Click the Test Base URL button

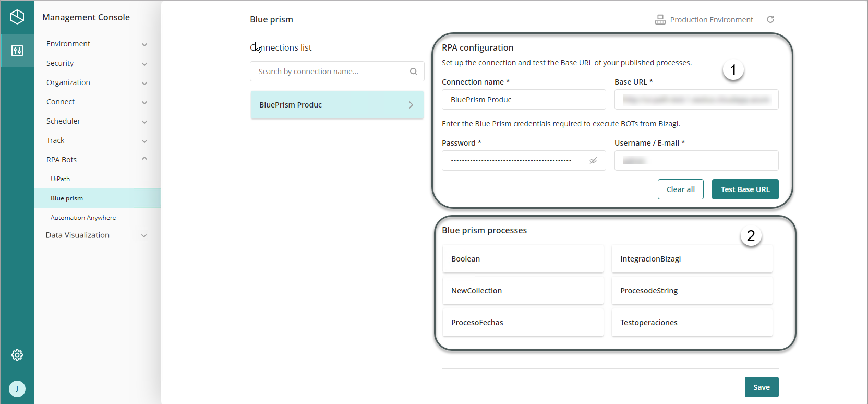(745, 189)
